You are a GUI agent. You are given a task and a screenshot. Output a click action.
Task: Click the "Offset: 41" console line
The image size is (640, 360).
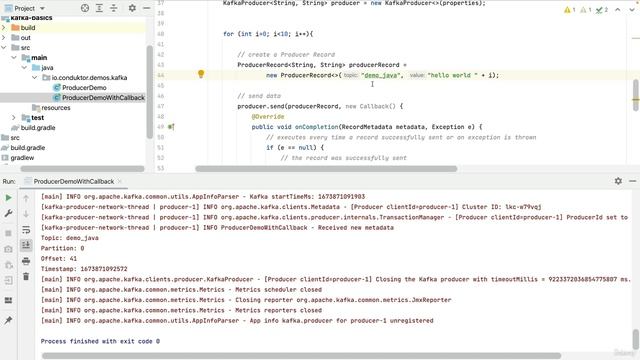[58, 258]
